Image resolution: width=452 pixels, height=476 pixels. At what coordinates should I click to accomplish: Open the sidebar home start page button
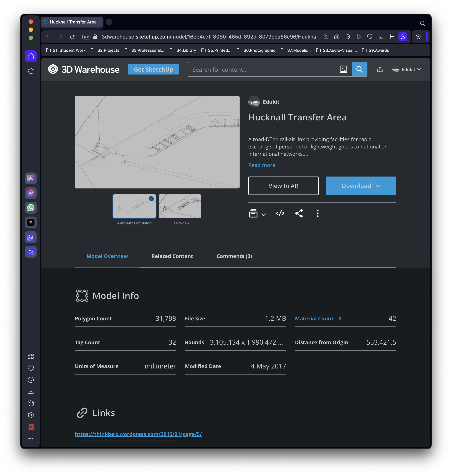pos(31,56)
